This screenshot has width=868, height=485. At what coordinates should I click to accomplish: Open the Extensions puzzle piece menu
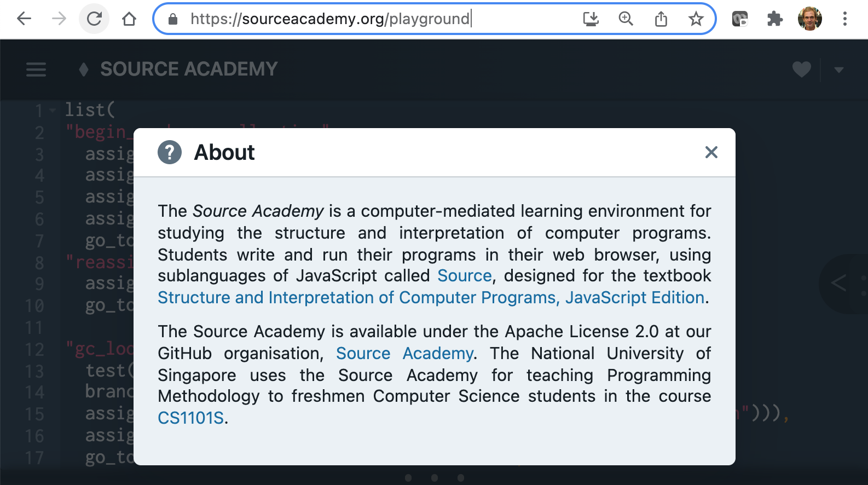coord(774,19)
